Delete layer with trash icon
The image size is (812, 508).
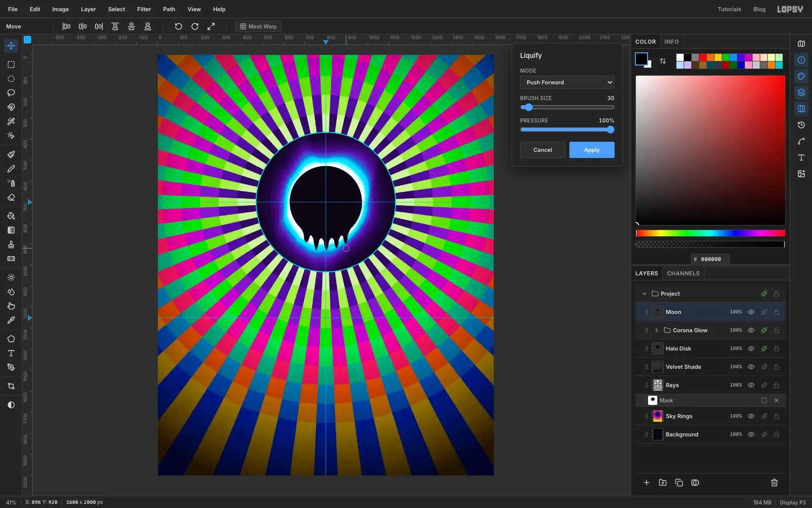coord(774,483)
